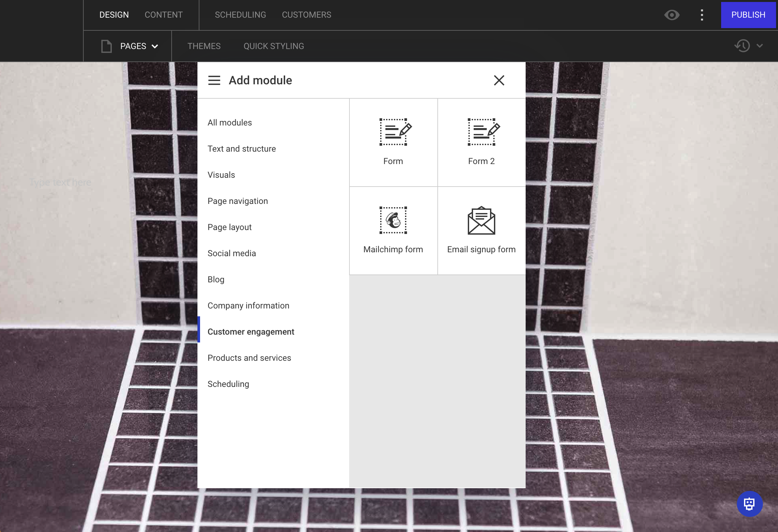Choose the Mailchimp form module
This screenshot has height=532, width=778.
[x=393, y=230]
